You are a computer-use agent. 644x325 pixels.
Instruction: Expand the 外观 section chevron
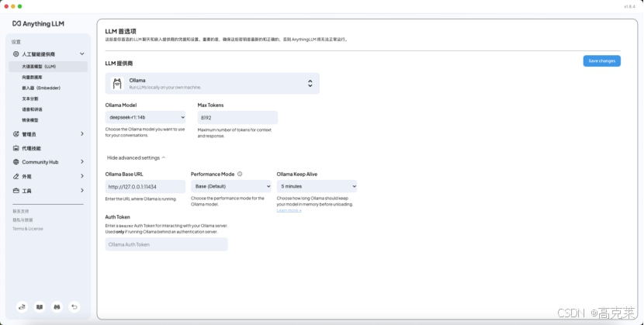82,176
